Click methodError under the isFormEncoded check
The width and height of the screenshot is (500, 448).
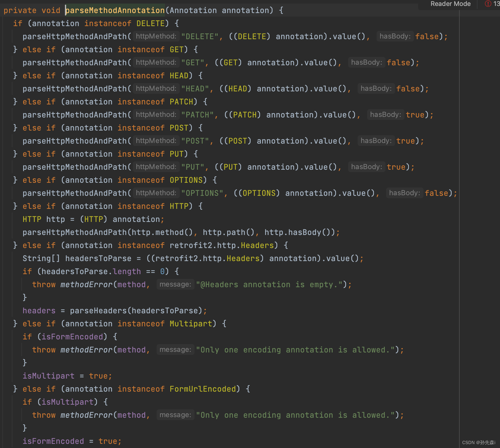tap(87, 350)
